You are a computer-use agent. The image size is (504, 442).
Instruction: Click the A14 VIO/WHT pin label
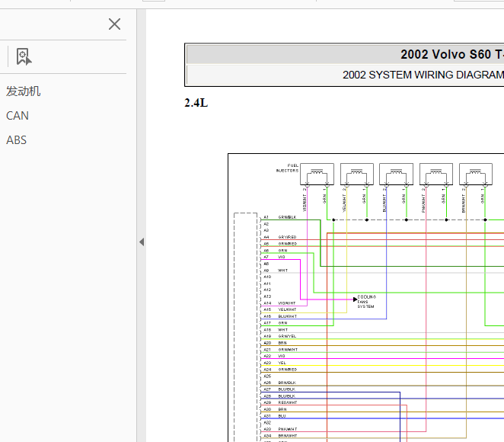(x=279, y=303)
